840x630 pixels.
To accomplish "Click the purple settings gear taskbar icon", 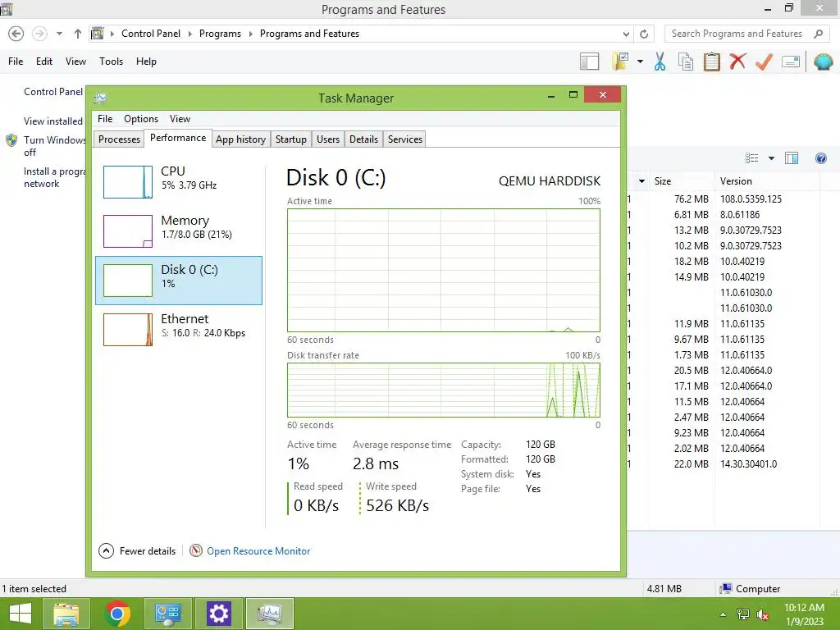I will 218,614.
